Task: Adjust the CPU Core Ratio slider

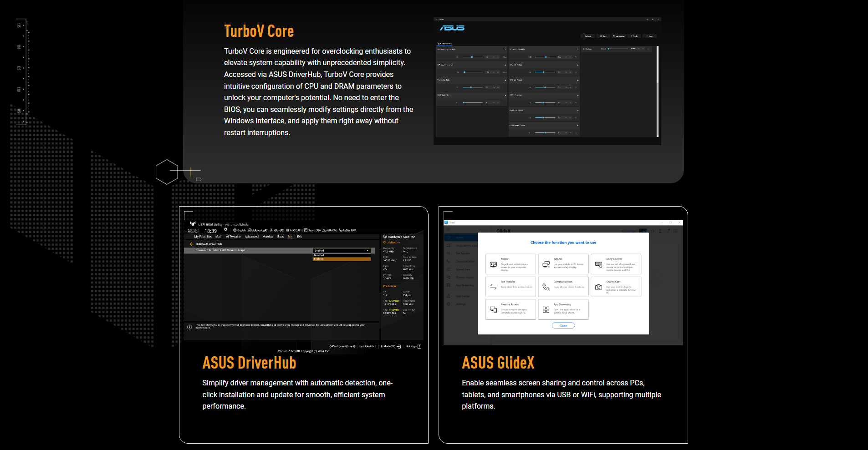Action: tap(473, 87)
